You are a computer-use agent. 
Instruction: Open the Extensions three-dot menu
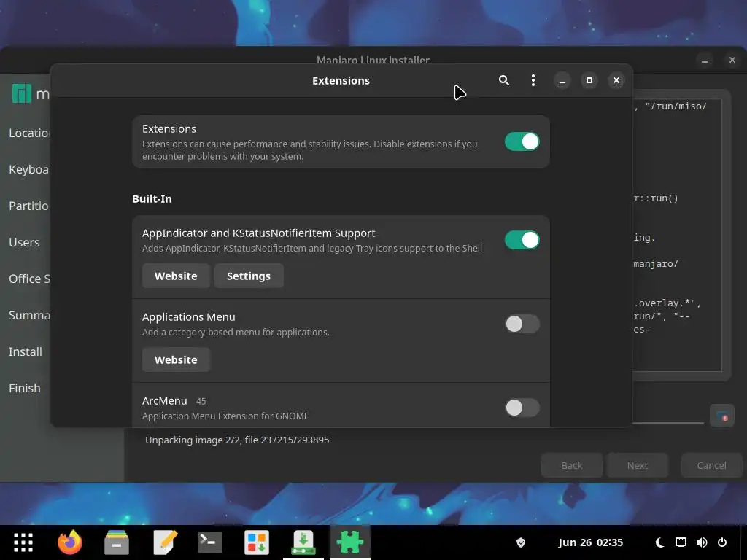coord(533,80)
